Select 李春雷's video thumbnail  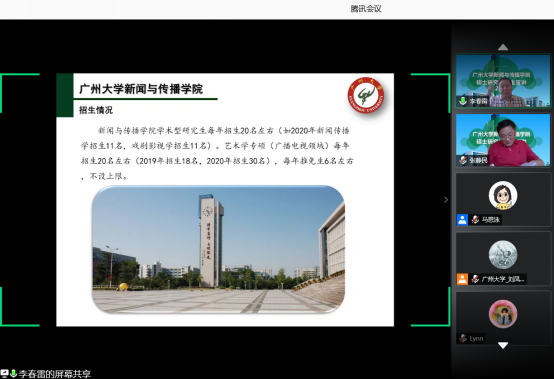click(x=503, y=81)
